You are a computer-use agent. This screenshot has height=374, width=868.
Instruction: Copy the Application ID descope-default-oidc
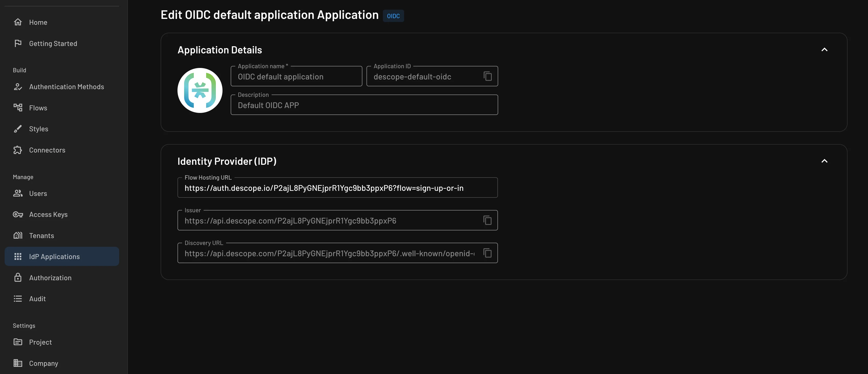pos(487,76)
